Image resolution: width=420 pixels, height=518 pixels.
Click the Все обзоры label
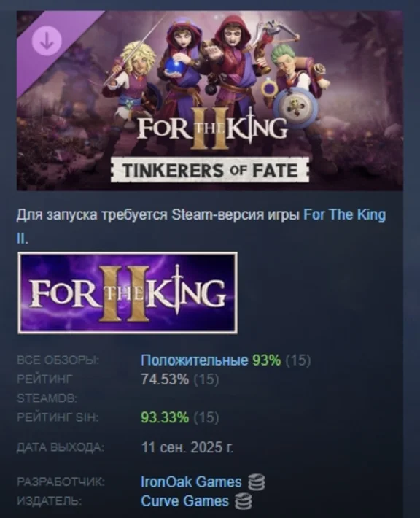pyautogui.click(x=58, y=360)
